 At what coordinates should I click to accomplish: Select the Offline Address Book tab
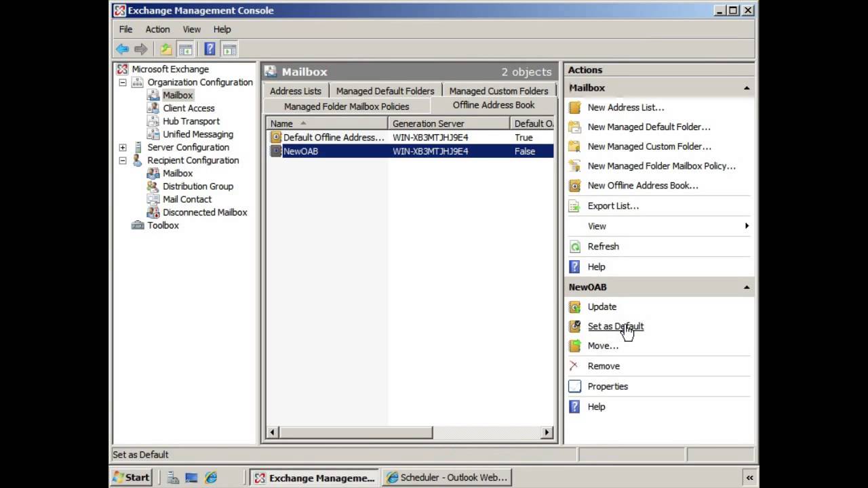tap(494, 105)
